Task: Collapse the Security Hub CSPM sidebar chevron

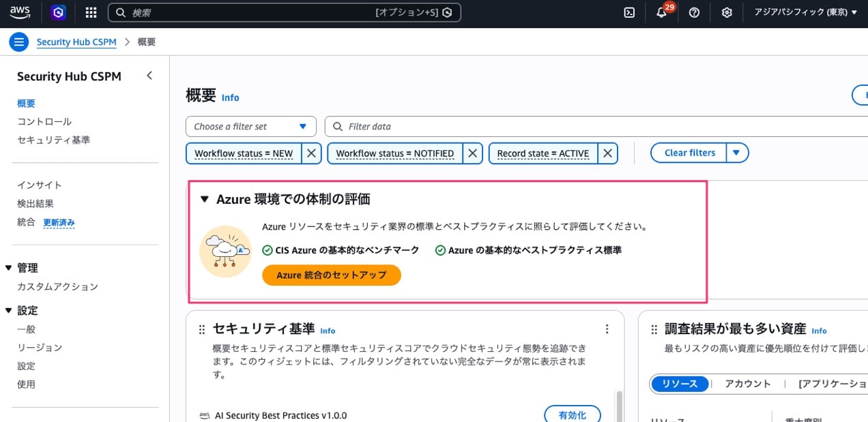Action: pos(149,76)
